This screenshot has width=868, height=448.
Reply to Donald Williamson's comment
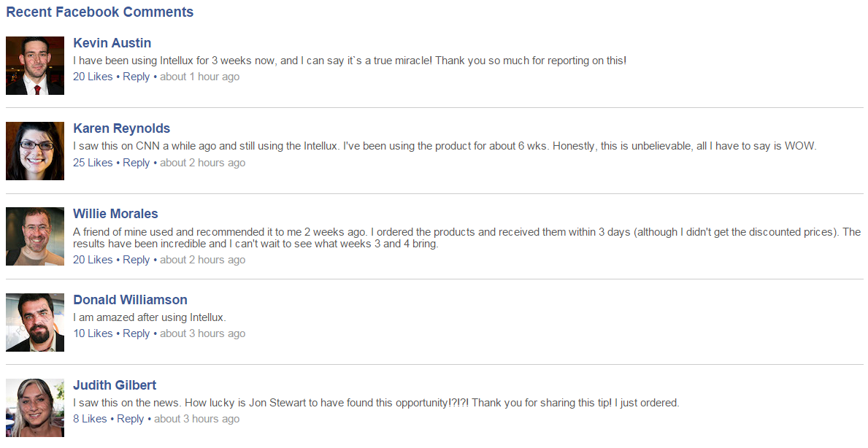[x=136, y=333]
